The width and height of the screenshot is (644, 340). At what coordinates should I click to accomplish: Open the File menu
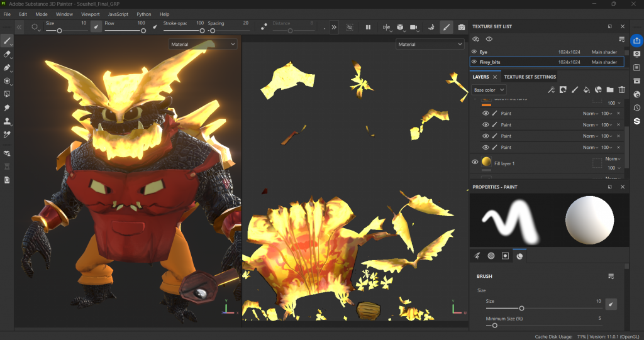[x=7, y=14]
